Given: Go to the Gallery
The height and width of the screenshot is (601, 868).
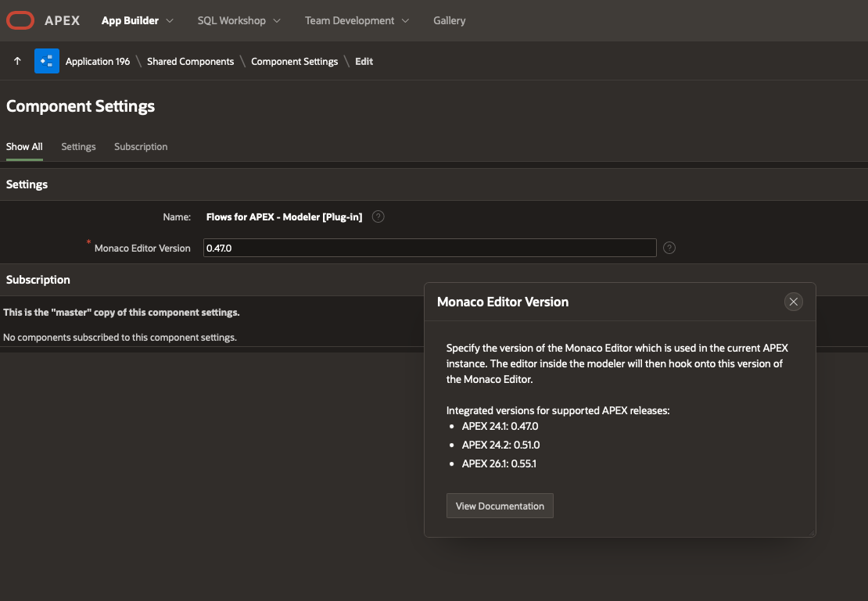Looking at the screenshot, I should click(x=449, y=20).
